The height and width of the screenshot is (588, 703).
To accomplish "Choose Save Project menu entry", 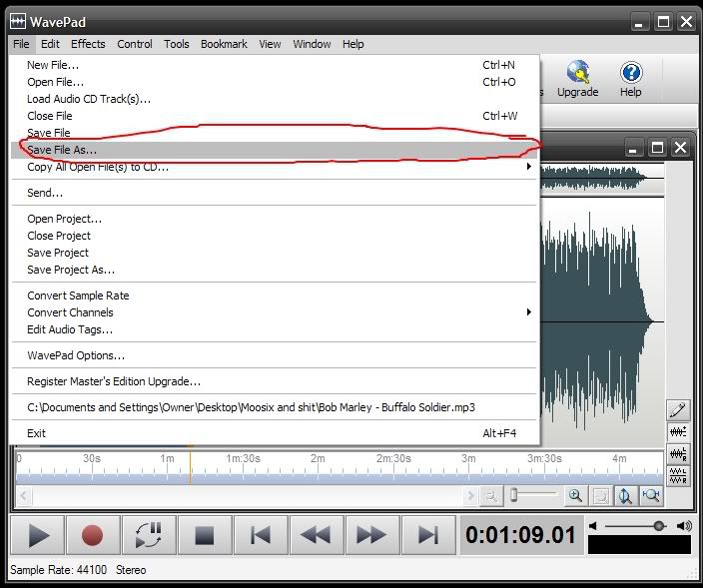I will tap(274, 253).
